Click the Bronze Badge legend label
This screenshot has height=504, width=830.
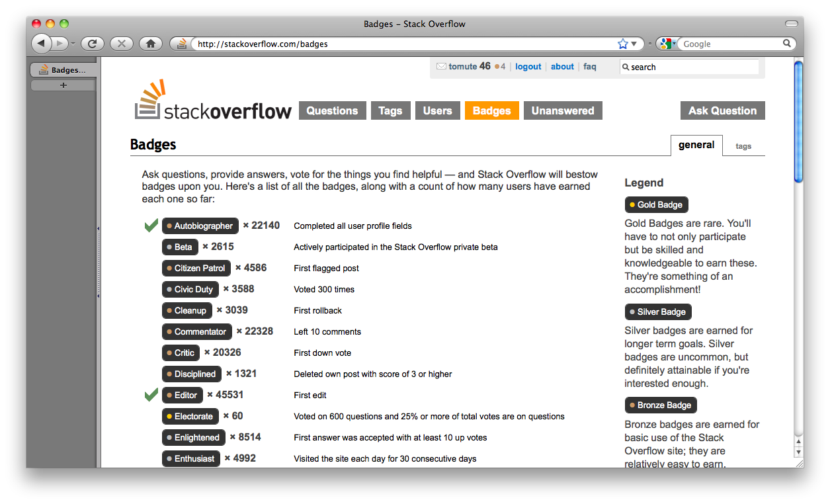point(661,405)
